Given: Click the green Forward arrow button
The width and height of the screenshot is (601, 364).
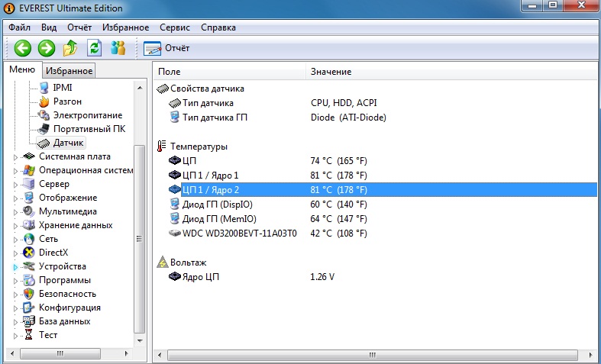Looking at the screenshot, I should [x=47, y=48].
